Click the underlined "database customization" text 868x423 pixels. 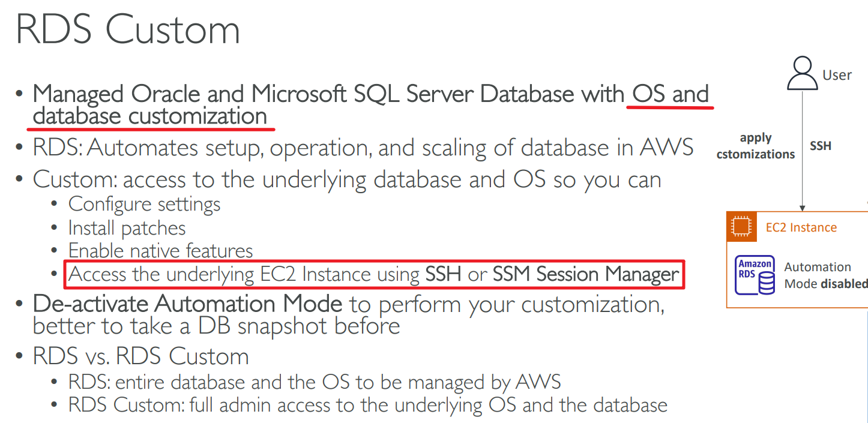click(149, 116)
